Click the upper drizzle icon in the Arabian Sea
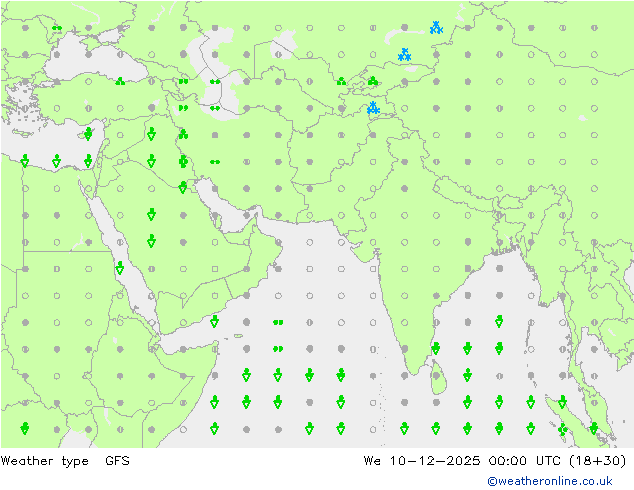The image size is (634, 490). (278, 322)
